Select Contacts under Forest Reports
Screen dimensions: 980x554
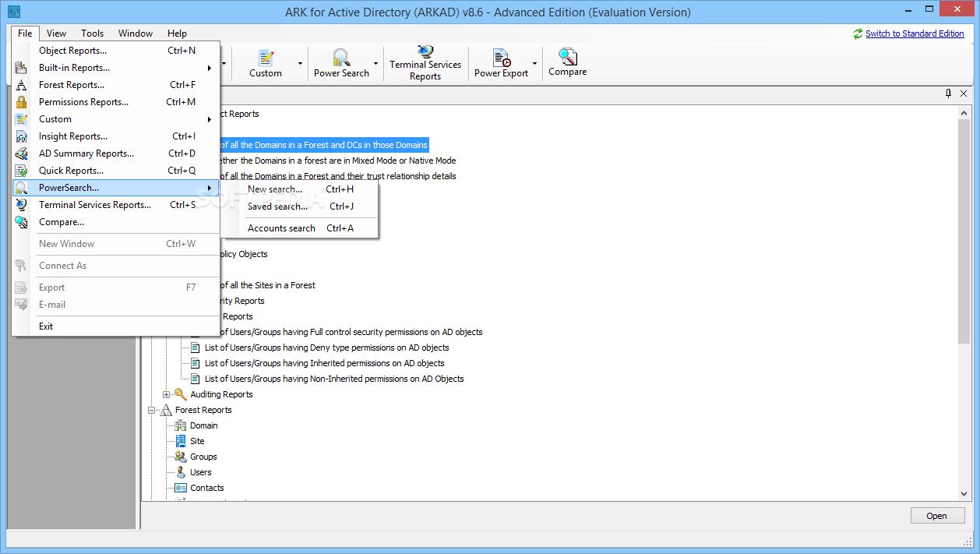pyautogui.click(x=207, y=488)
